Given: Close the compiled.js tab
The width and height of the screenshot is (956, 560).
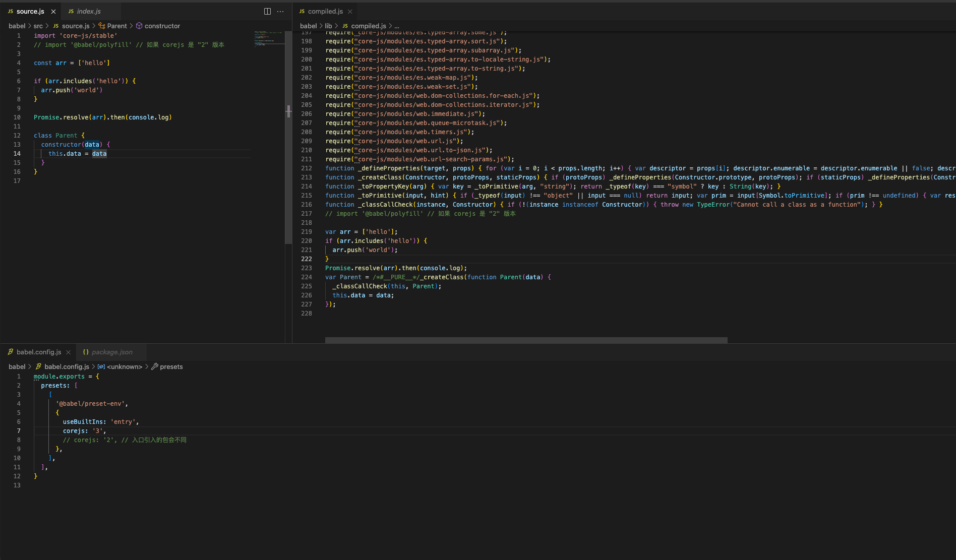Looking at the screenshot, I should click(350, 12).
